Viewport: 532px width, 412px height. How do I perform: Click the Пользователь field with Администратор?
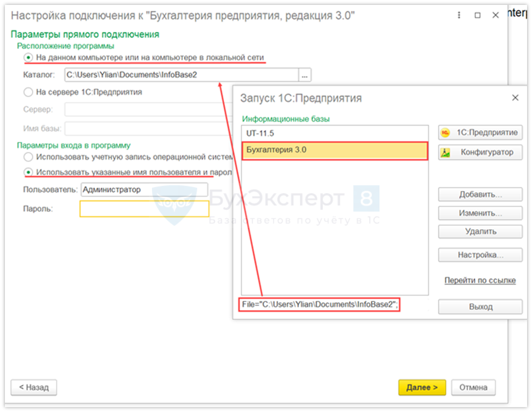pyautogui.click(x=144, y=190)
